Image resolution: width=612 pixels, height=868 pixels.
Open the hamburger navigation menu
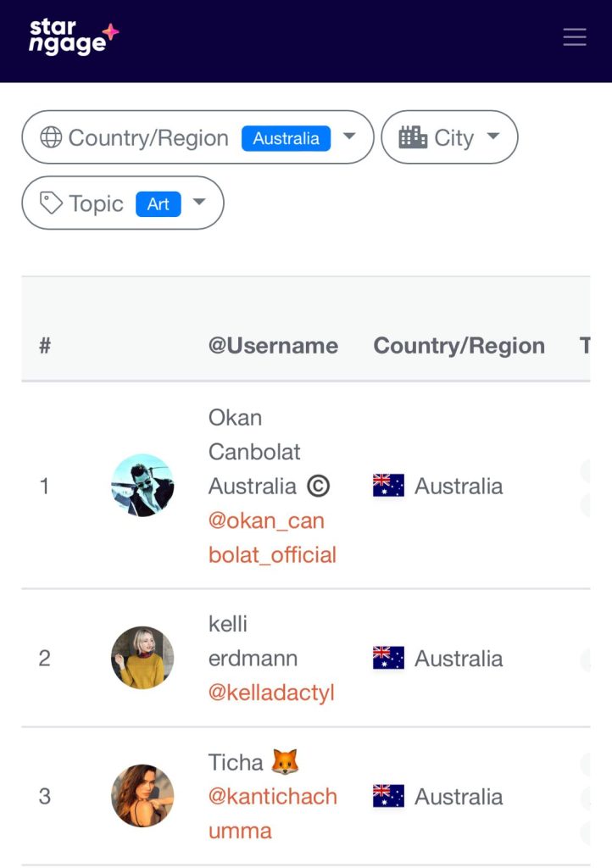[x=574, y=37]
